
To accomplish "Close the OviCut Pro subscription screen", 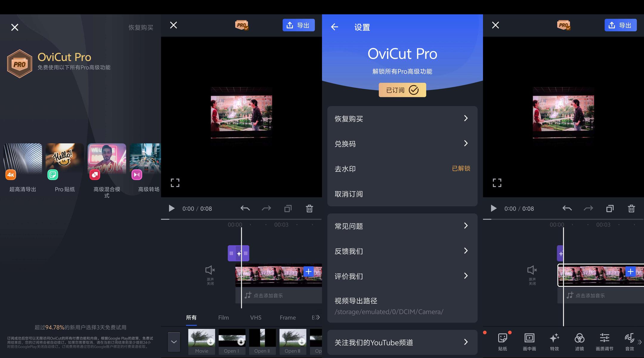I will [x=15, y=27].
